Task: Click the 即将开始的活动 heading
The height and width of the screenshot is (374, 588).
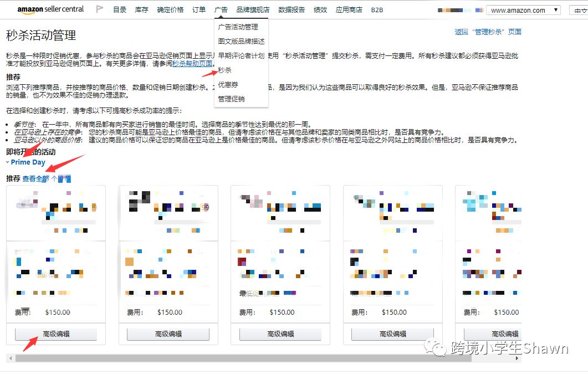Action: pyautogui.click(x=30, y=152)
